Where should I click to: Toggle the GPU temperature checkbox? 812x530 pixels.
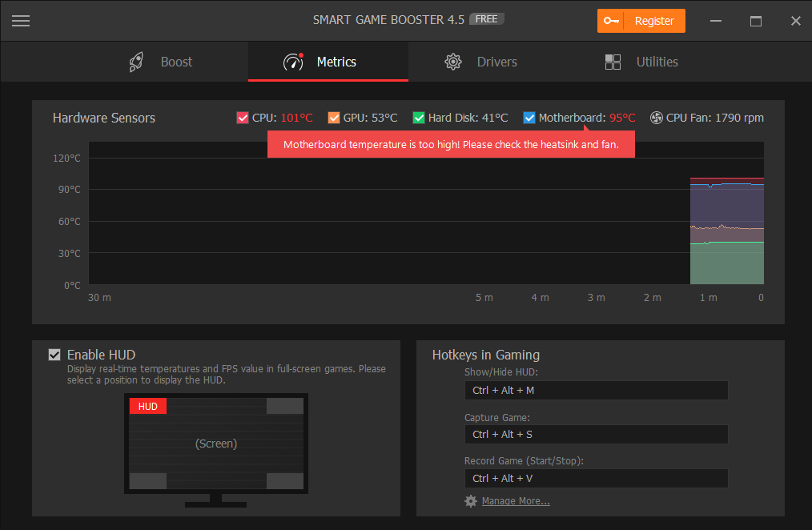[334, 118]
